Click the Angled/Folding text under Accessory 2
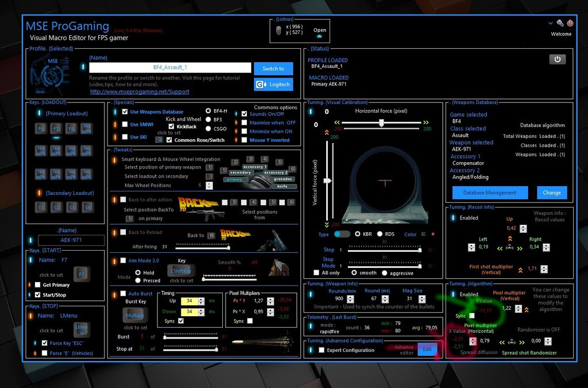This screenshot has width=588, height=388. (x=470, y=177)
